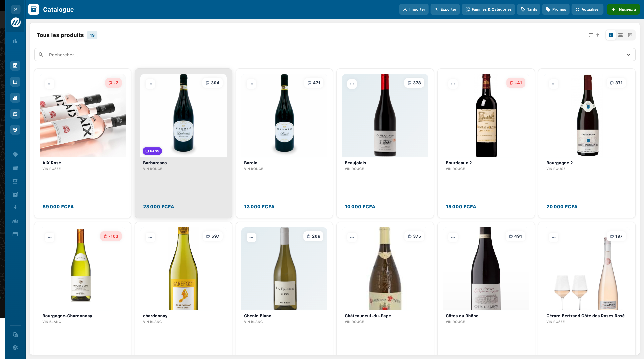Open the credit card sidebar icon
The width and height of the screenshot is (644, 359).
coord(15,234)
